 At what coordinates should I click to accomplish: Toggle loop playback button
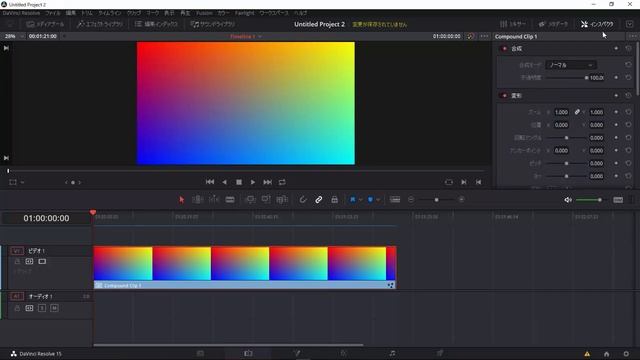[282, 182]
